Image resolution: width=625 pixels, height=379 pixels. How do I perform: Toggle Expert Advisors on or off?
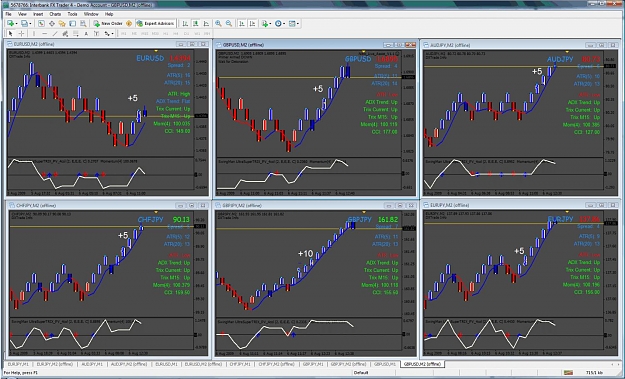(x=155, y=24)
